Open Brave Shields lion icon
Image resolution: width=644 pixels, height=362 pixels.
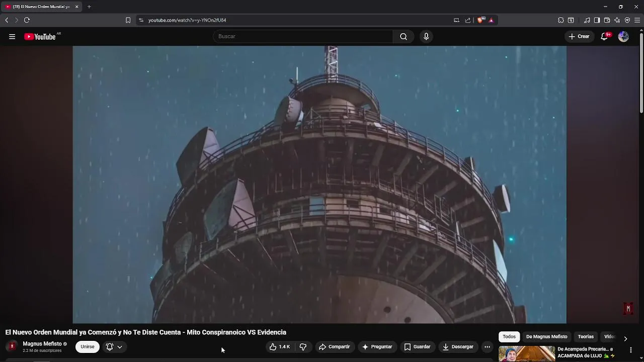tap(480, 20)
